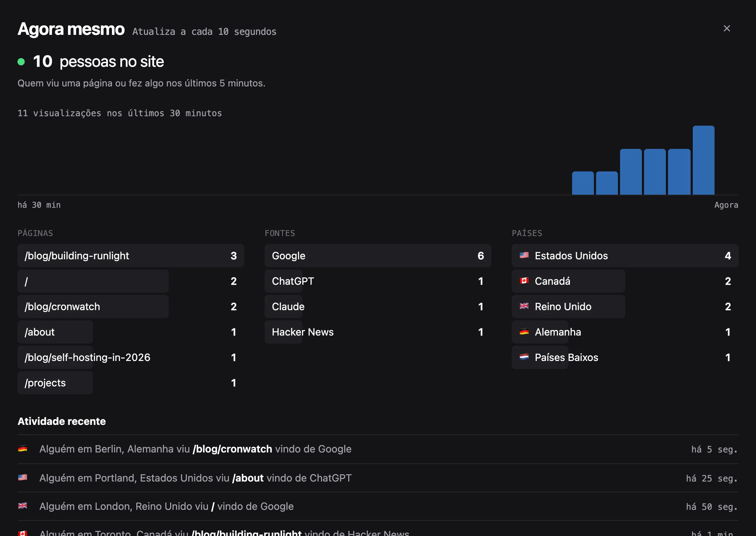Select the /about page row

pyautogui.click(x=131, y=332)
